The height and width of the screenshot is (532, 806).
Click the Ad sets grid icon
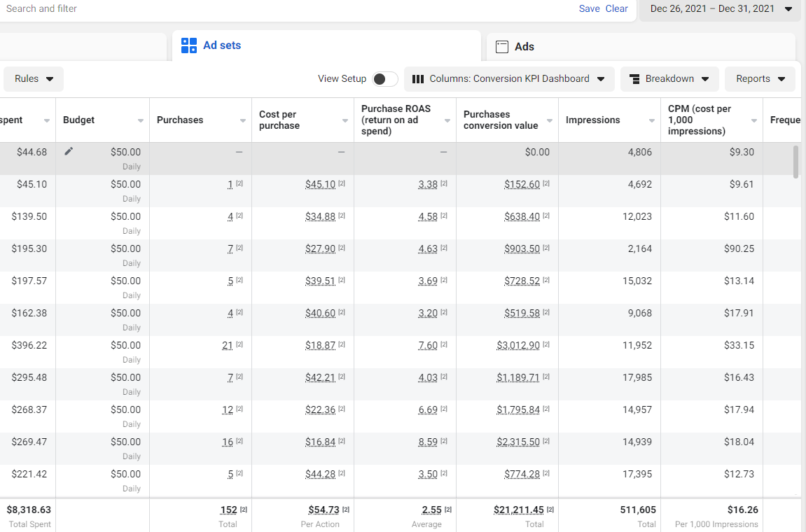(188, 45)
